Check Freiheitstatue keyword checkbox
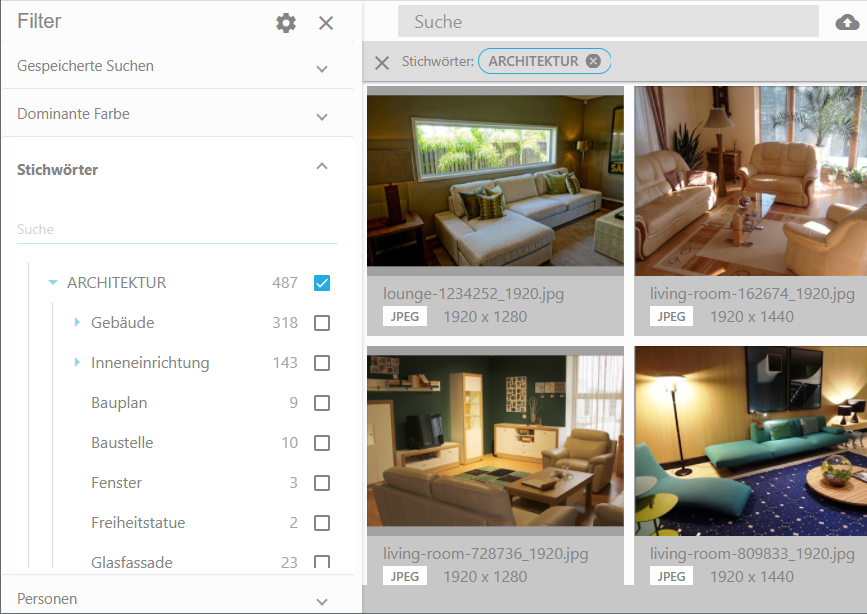 tap(322, 523)
